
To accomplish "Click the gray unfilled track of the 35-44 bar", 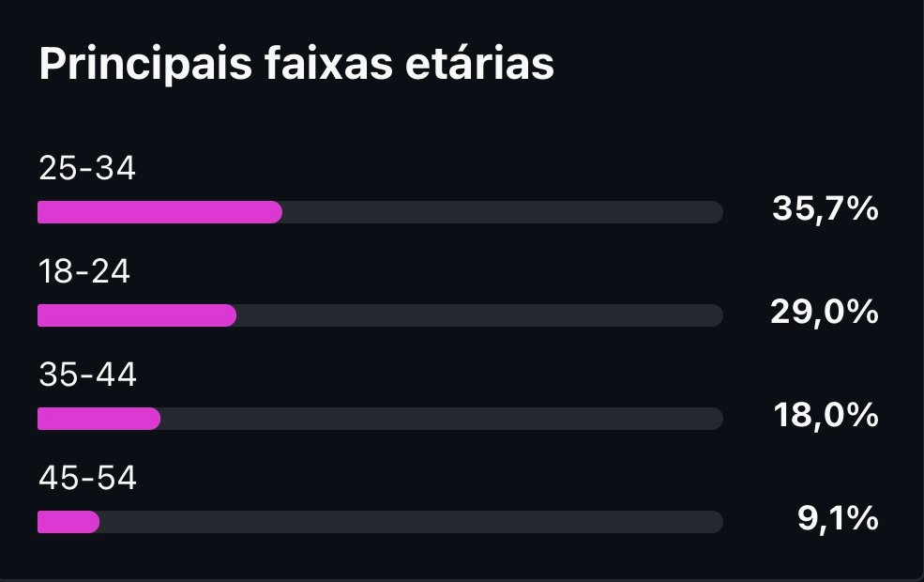I will pos(441,419).
